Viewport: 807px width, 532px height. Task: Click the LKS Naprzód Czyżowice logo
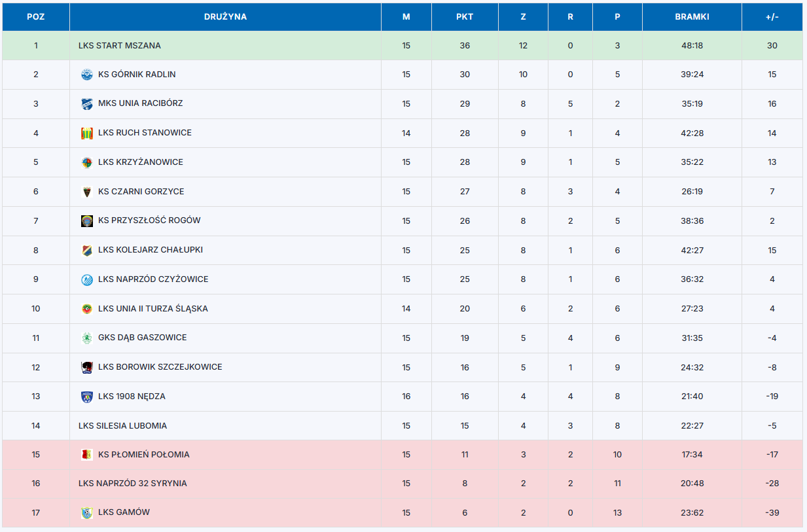tap(86, 279)
